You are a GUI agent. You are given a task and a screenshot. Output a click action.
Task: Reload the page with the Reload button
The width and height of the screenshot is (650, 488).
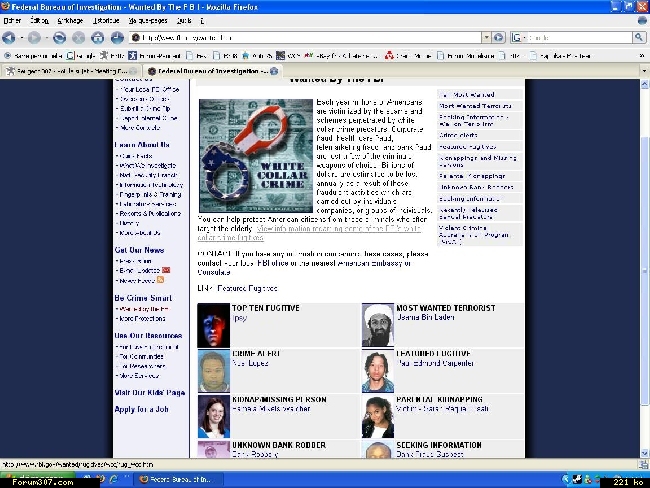[59, 38]
